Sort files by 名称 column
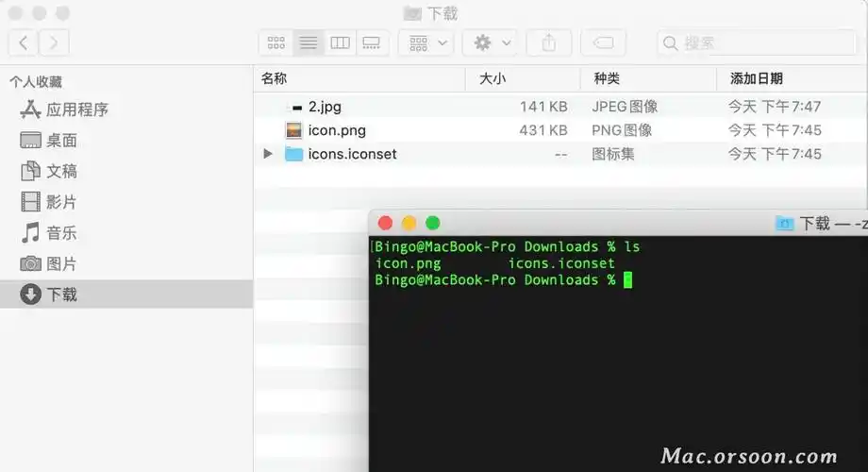868x472 pixels. point(274,78)
